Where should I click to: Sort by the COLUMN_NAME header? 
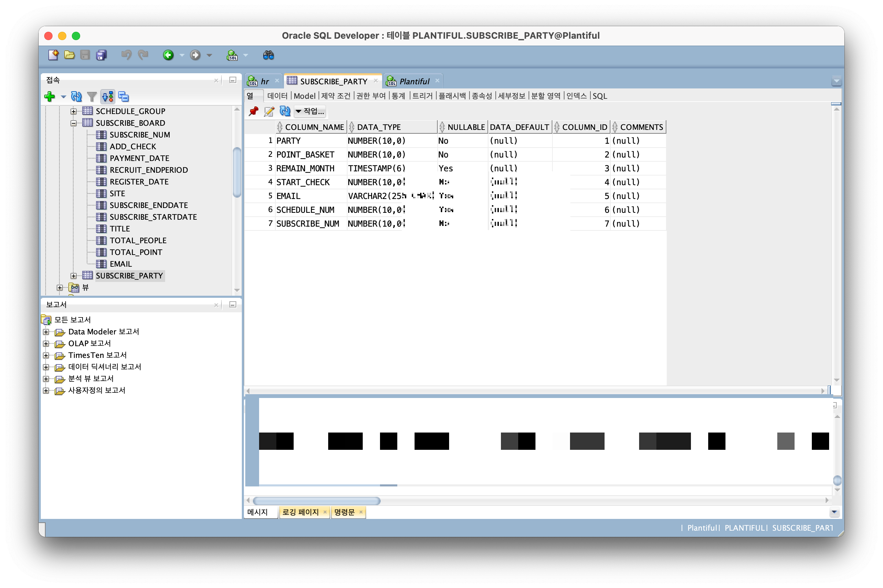[x=314, y=127]
